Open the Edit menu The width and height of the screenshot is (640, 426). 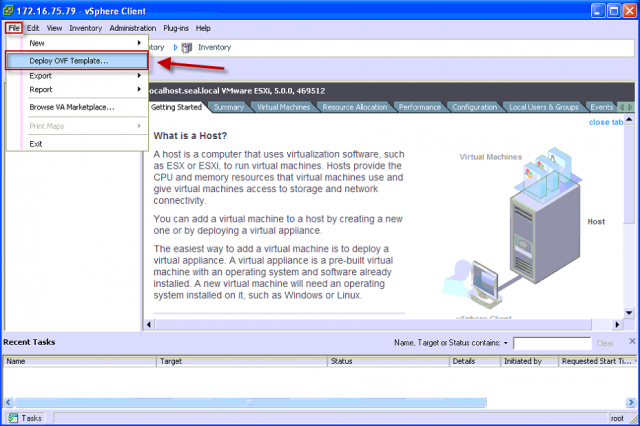point(33,28)
